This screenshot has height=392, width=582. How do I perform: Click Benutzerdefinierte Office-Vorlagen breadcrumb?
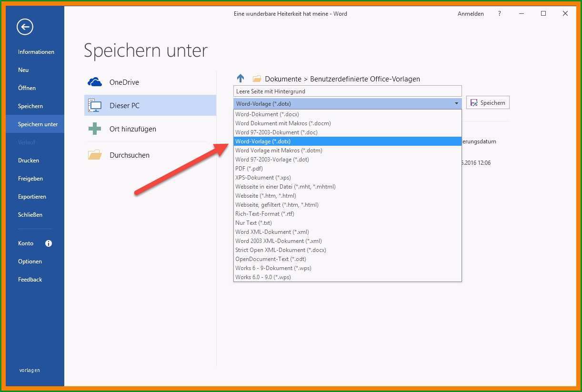coord(365,79)
